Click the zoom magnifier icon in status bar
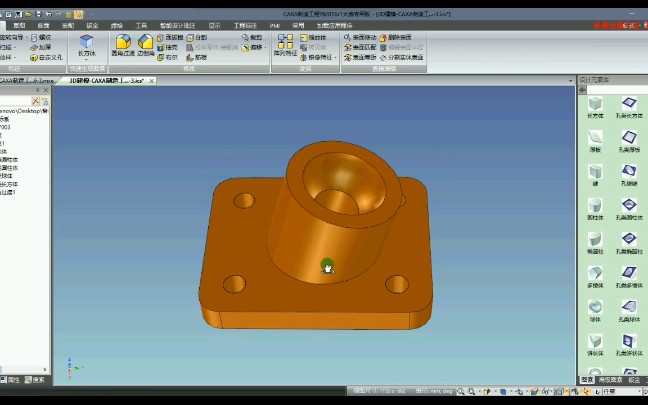 [x=461, y=391]
